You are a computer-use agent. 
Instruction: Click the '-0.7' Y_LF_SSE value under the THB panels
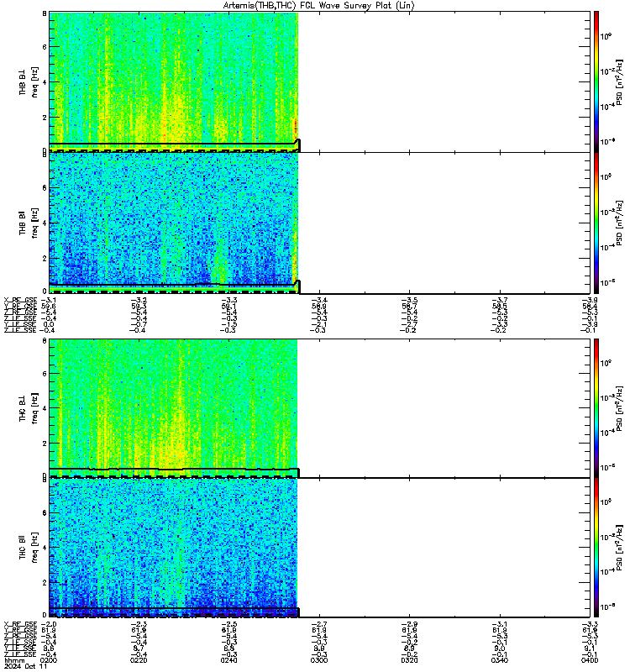click(x=139, y=324)
